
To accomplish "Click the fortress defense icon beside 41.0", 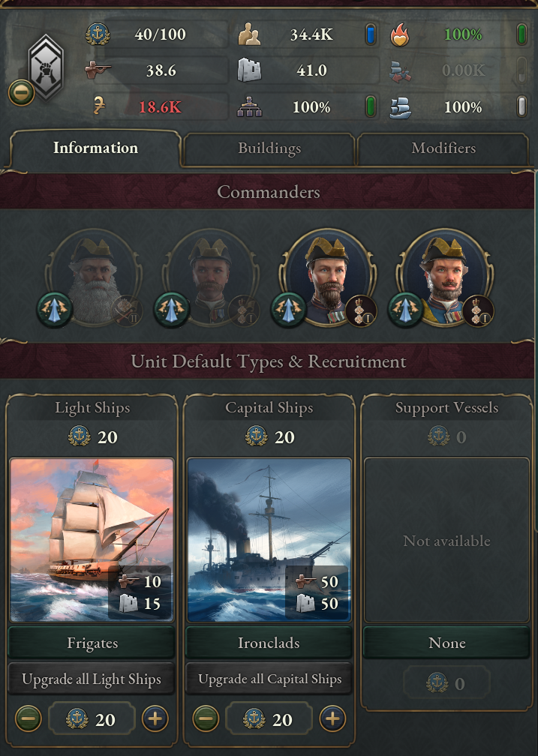I will (249, 70).
